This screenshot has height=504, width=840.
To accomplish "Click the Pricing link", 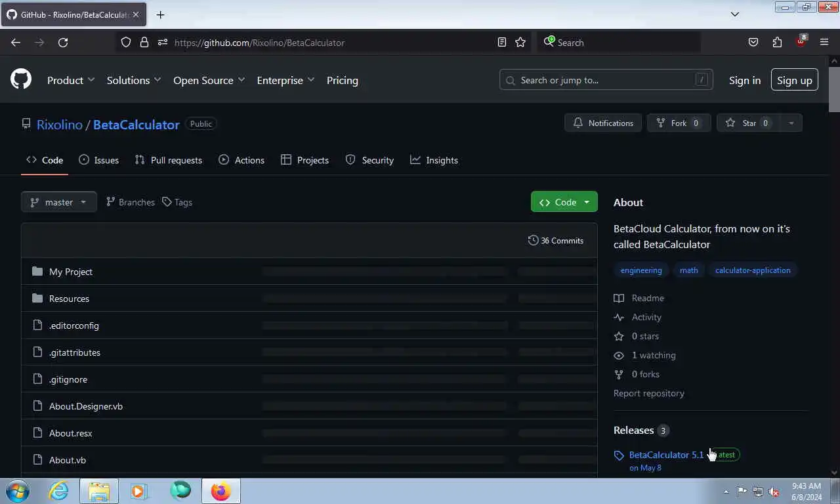I will pyautogui.click(x=343, y=80).
